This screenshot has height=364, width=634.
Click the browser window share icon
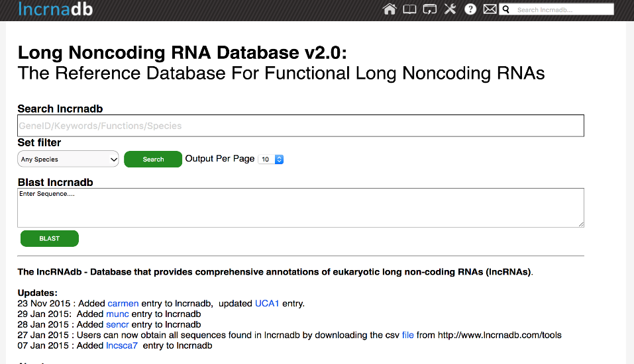click(x=430, y=9)
